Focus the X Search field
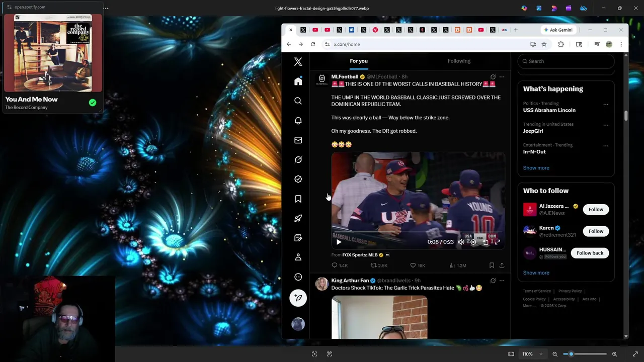The image size is (644, 362). click(566, 61)
